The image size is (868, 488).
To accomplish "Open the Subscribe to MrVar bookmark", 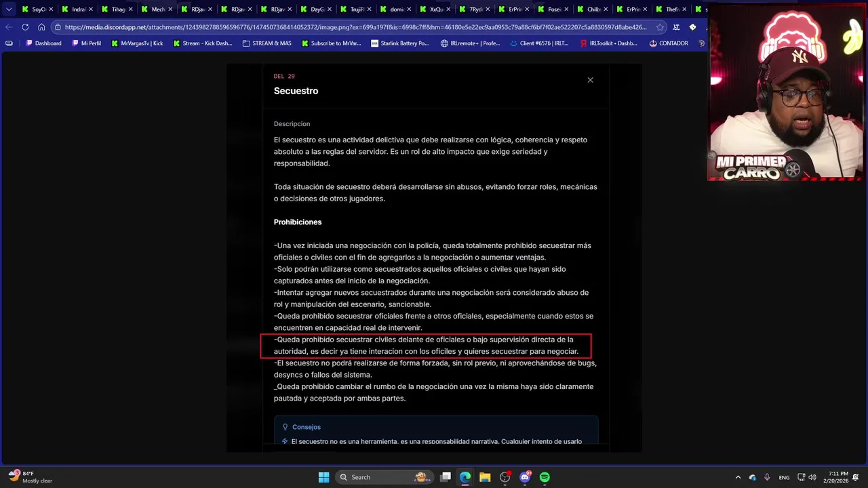I will click(330, 43).
